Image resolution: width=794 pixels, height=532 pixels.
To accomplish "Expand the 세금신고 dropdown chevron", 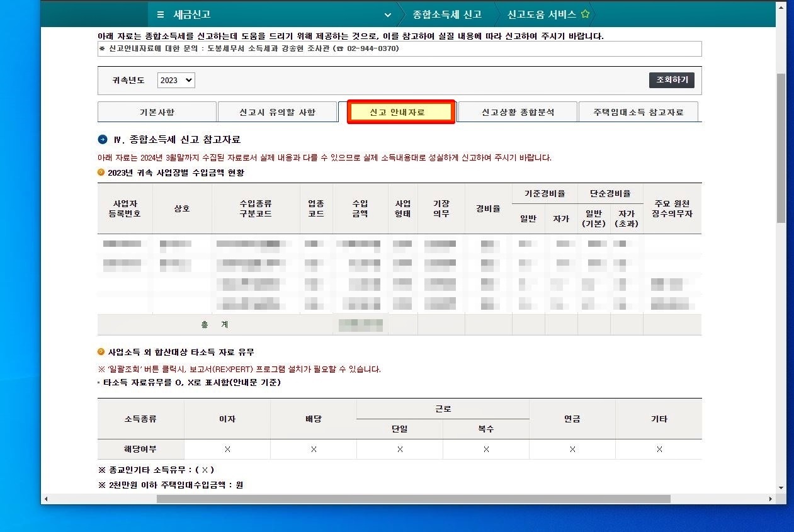I will (388, 14).
